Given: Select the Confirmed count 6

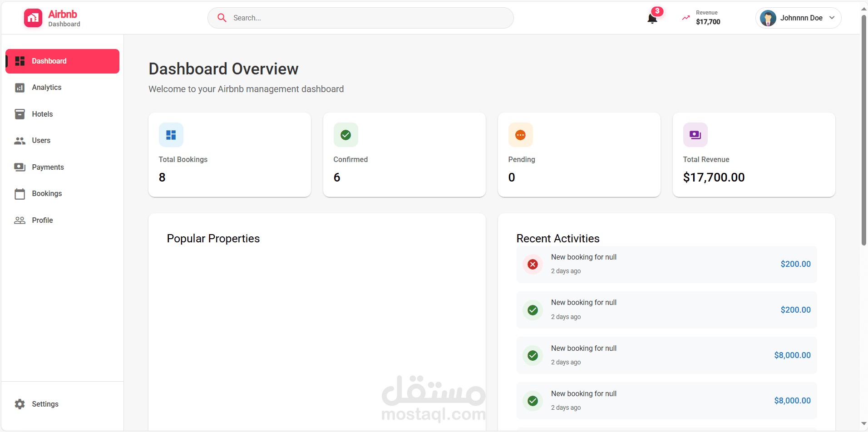Looking at the screenshot, I should (x=337, y=177).
